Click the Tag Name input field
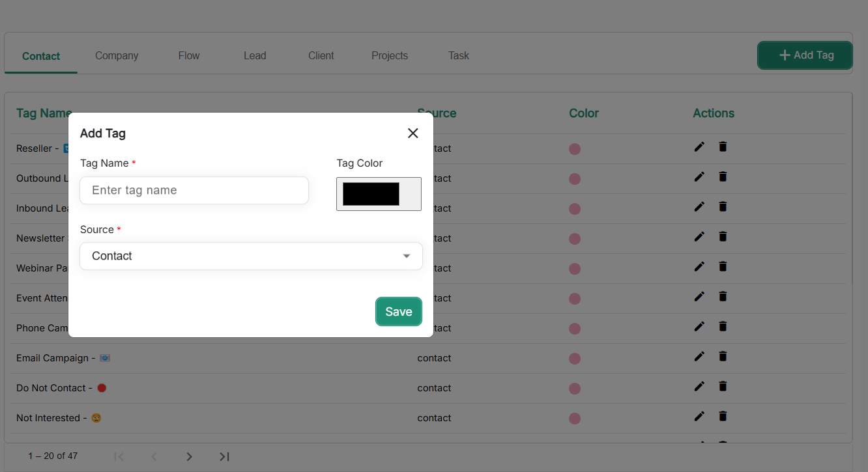Viewport: 868px width, 472px height. pyautogui.click(x=194, y=191)
